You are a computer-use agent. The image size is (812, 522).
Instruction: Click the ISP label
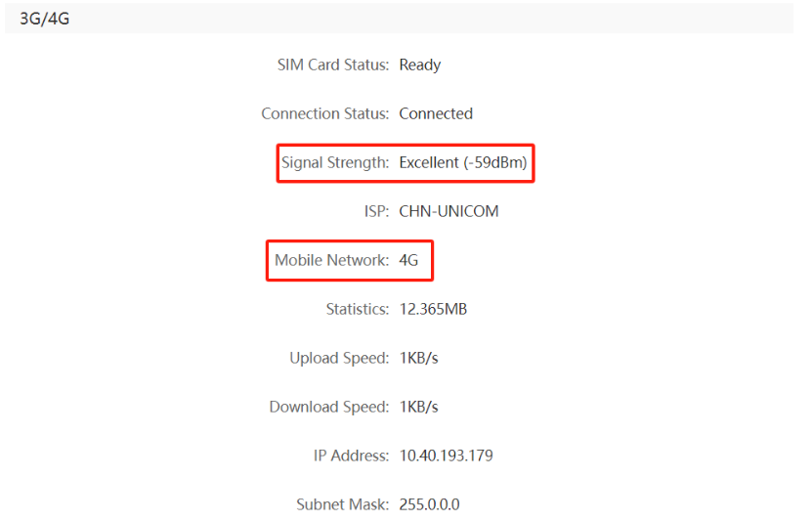[x=376, y=212]
